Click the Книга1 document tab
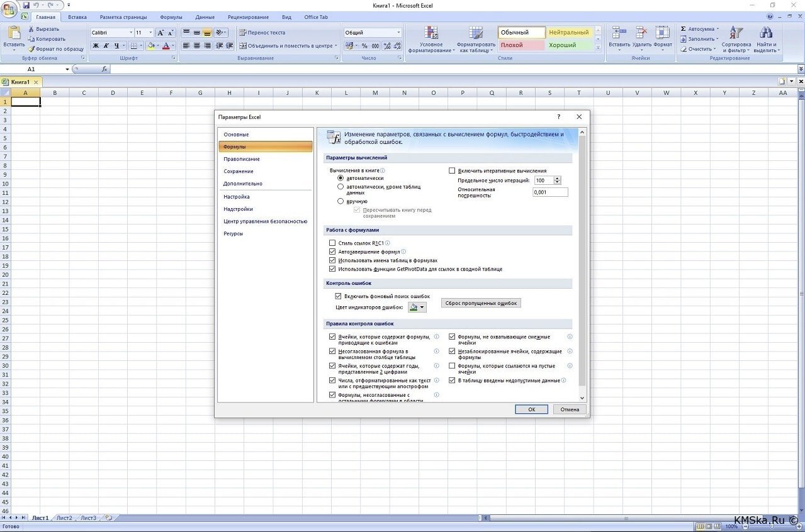Viewport: 805px width, 532px height. [x=20, y=82]
